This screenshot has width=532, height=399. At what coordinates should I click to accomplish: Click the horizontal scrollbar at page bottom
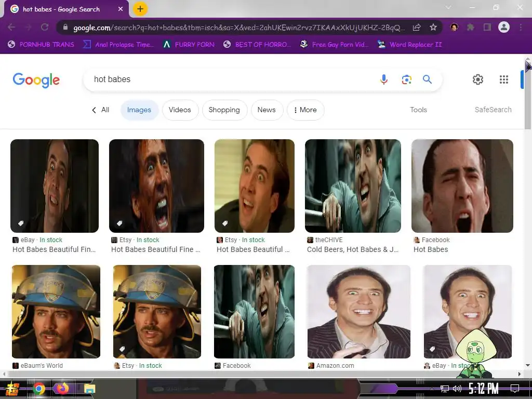tap(261, 374)
